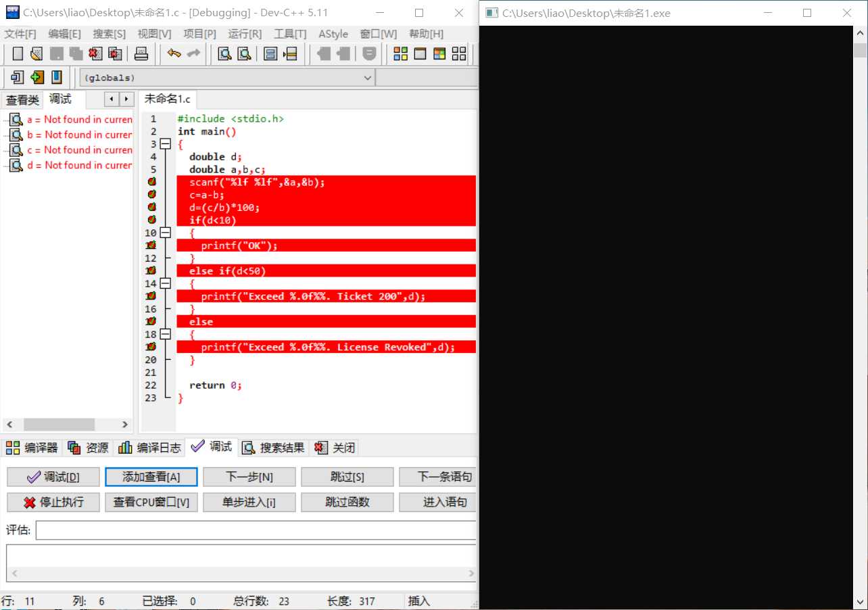Collapse the code fold at line 10
Image resolution: width=868 pixels, height=610 pixels.
coord(166,233)
